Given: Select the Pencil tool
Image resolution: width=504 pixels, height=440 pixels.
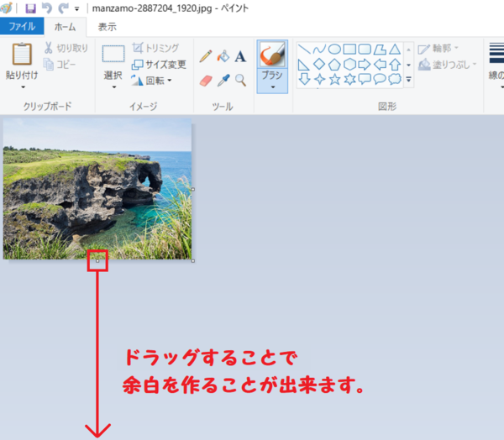Looking at the screenshot, I should click(206, 56).
